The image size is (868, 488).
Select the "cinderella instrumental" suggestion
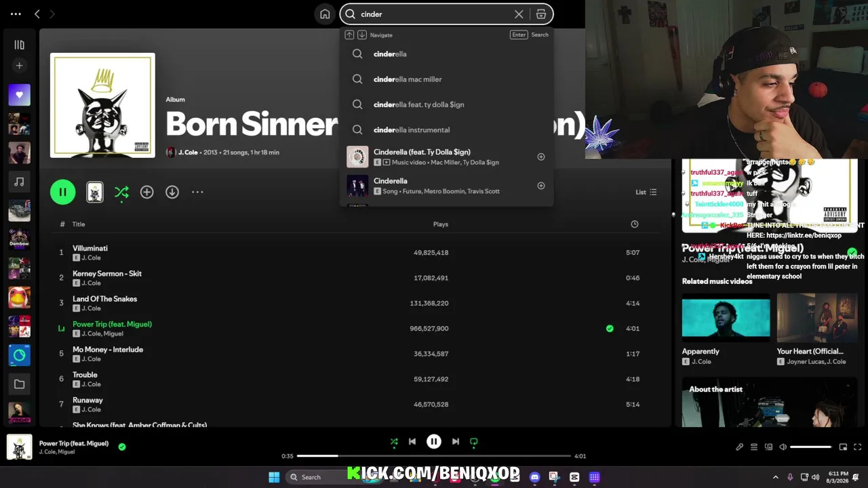pos(447,129)
